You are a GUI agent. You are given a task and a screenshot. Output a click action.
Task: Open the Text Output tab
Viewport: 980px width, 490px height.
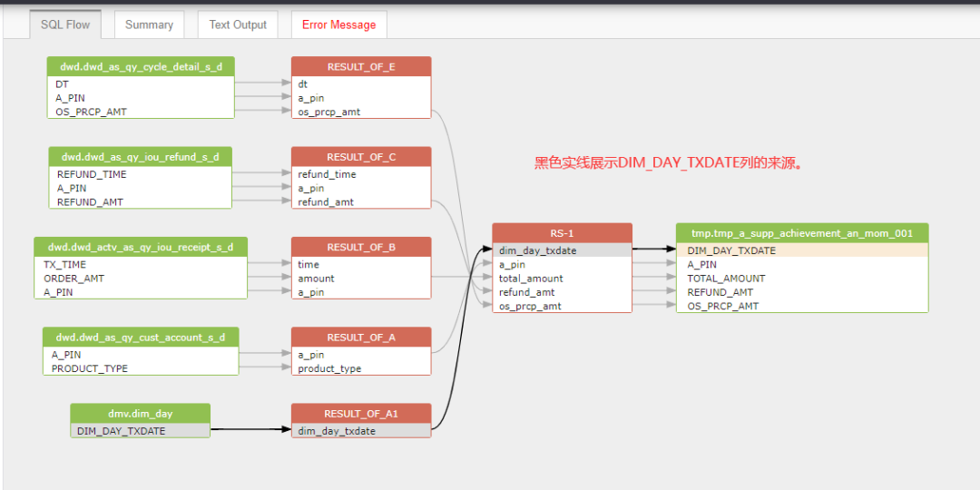coord(238,25)
